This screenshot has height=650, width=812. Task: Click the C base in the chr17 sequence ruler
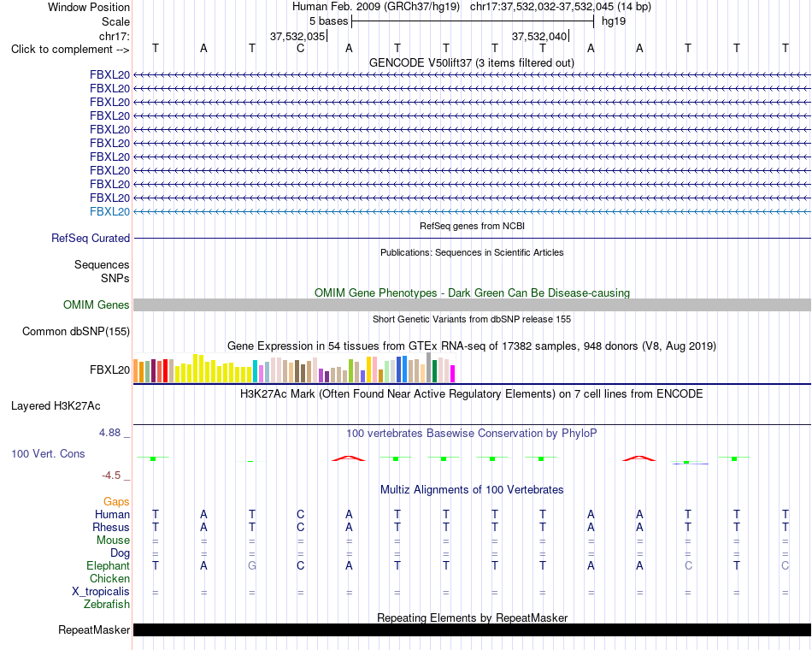(300, 49)
